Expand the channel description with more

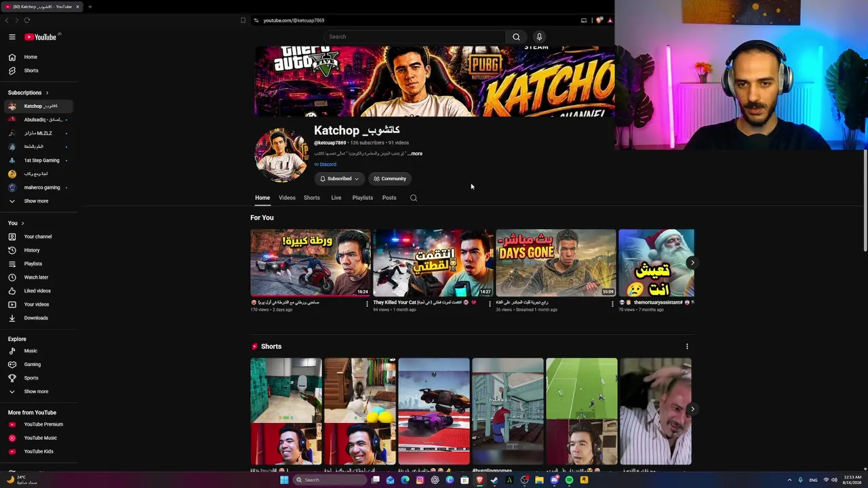[415, 154]
